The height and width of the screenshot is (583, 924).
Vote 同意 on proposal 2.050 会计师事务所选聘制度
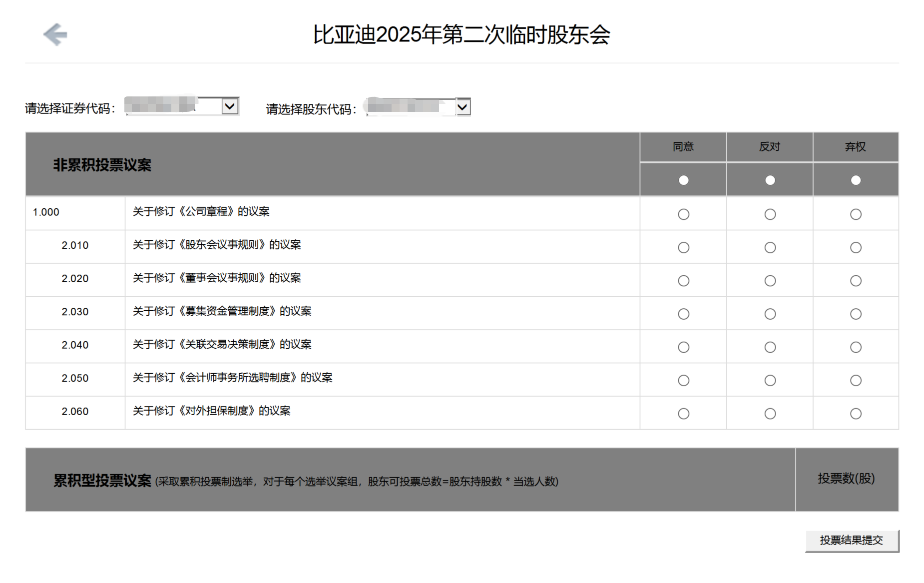pyautogui.click(x=683, y=381)
